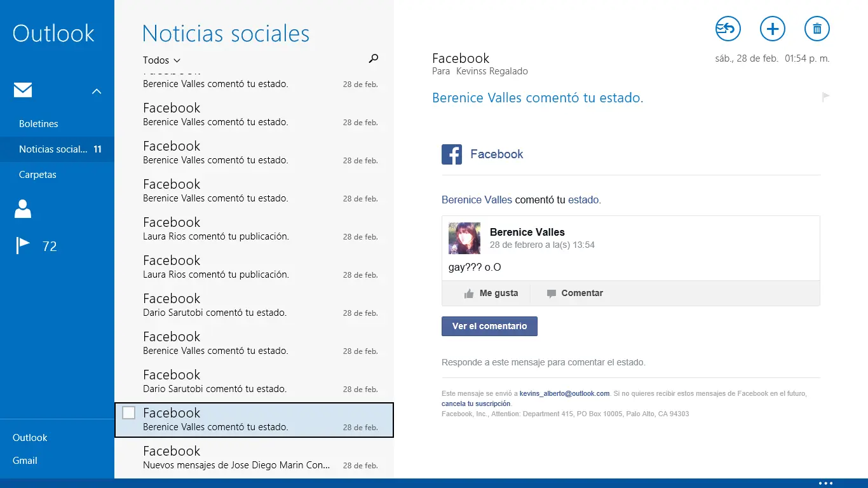The image size is (868, 488).
Task: Open first Dario Sarutobi comentó tu estado message
Action: tap(254, 306)
